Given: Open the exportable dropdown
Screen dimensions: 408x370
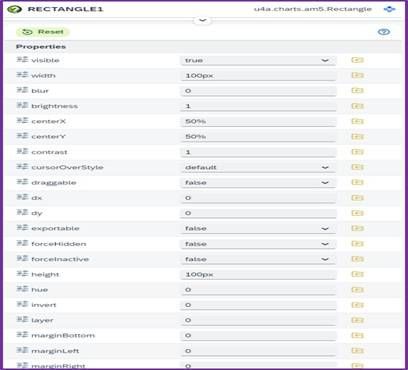Looking at the screenshot, I should pos(258,229).
